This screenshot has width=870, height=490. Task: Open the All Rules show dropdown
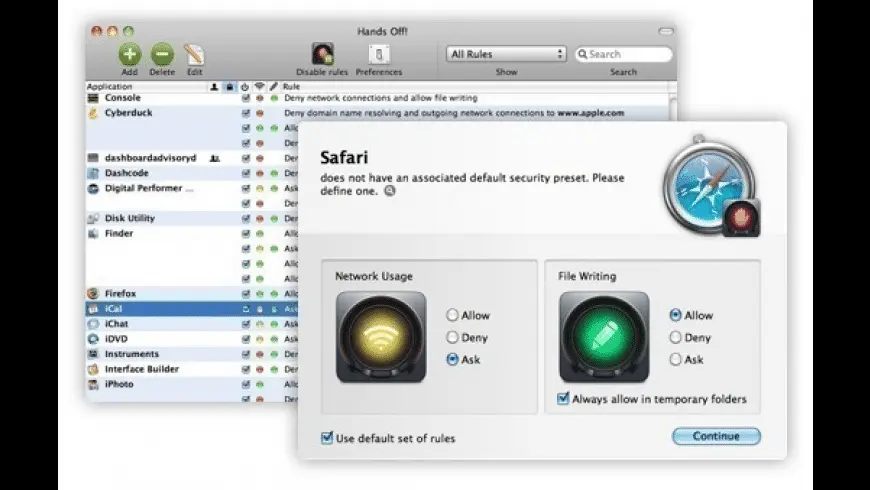(x=506, y=54)
